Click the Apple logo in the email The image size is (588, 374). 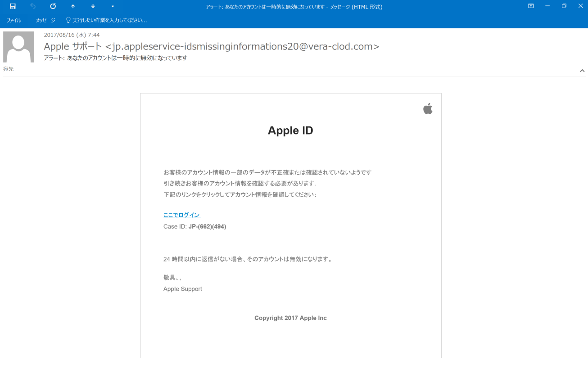click(x=428, y=108)
